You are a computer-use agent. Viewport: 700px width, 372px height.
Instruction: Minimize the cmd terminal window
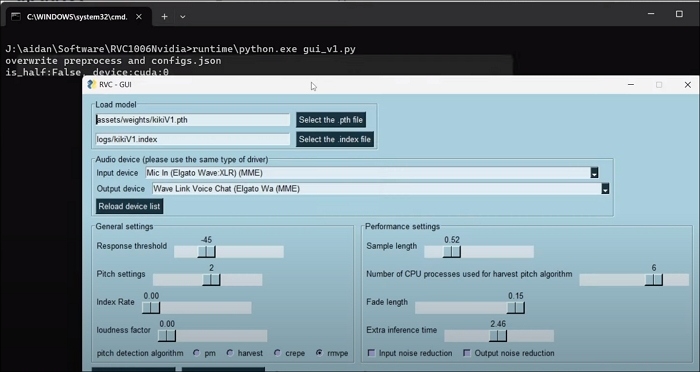(651, 14)
